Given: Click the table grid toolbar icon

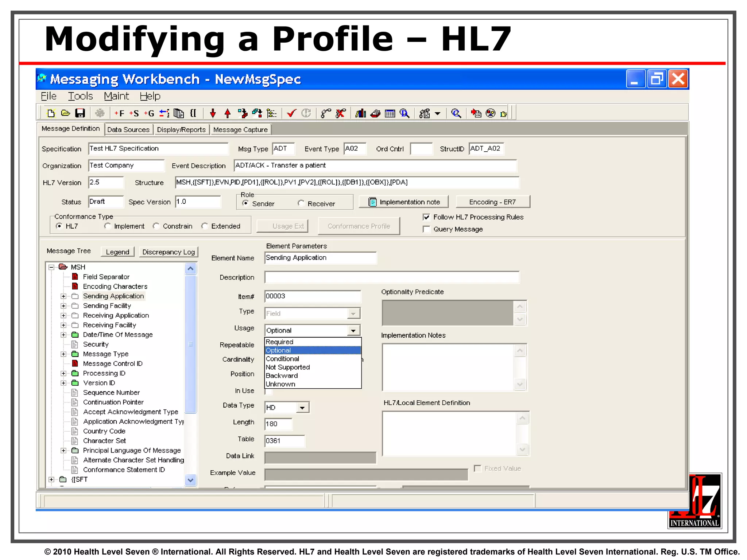Looking at the screenshot, I should pos(390,113).
